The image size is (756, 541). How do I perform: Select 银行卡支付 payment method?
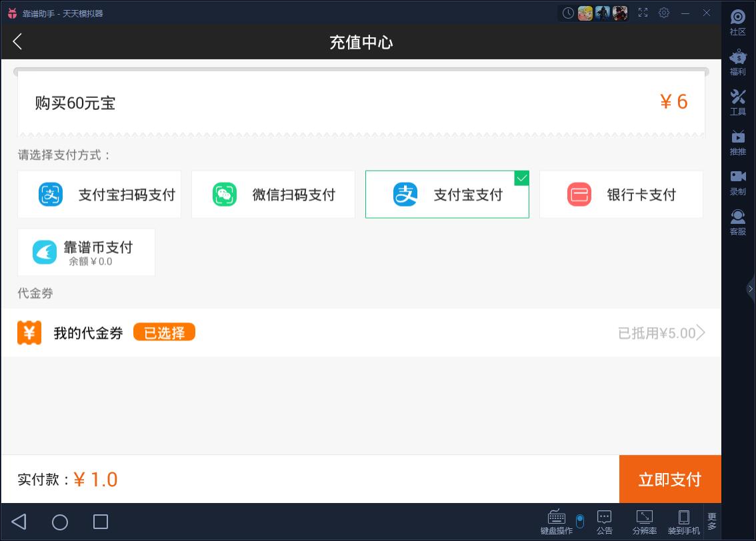pyautogui.click(x=621, y=194)
